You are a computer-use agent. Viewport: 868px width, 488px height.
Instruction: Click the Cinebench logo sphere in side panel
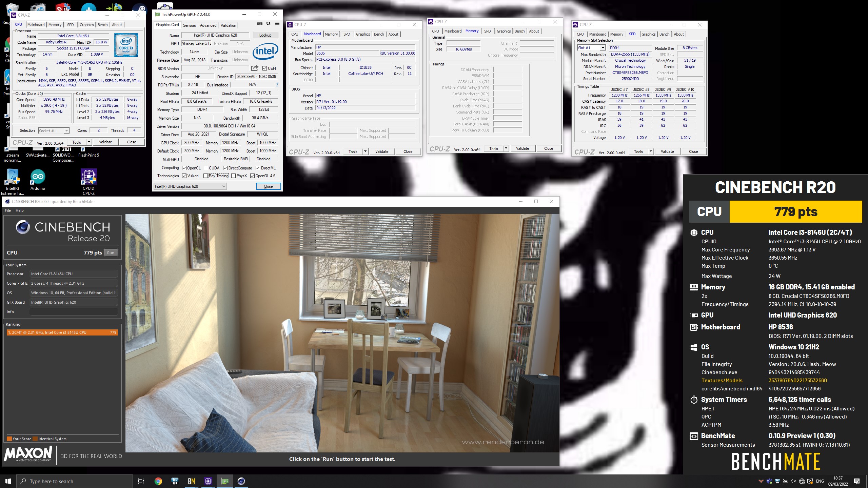[x=23, y=227]
